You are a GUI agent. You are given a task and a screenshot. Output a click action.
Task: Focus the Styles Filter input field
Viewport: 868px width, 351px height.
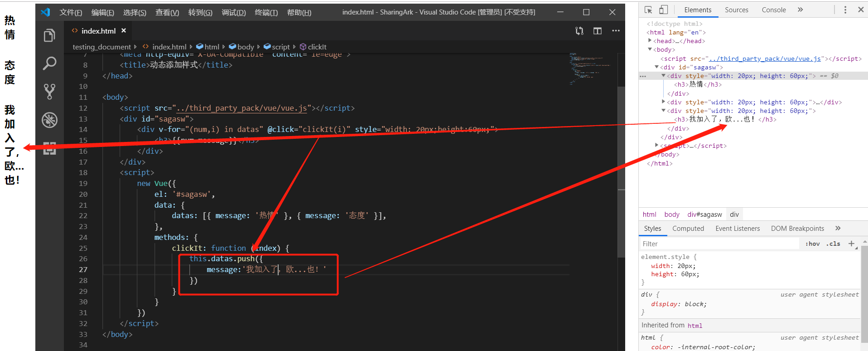tap(719, 244)
